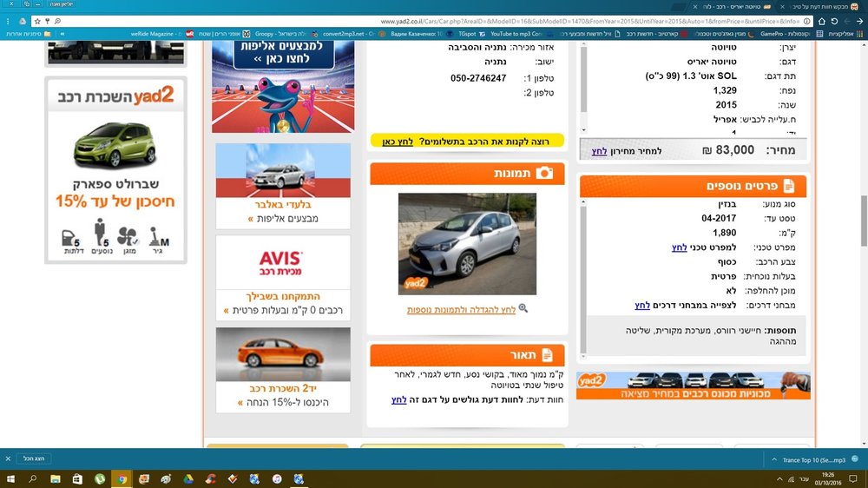
Task: Switch to the Toyota Yaris listing tab
Action: click(740, 7)
